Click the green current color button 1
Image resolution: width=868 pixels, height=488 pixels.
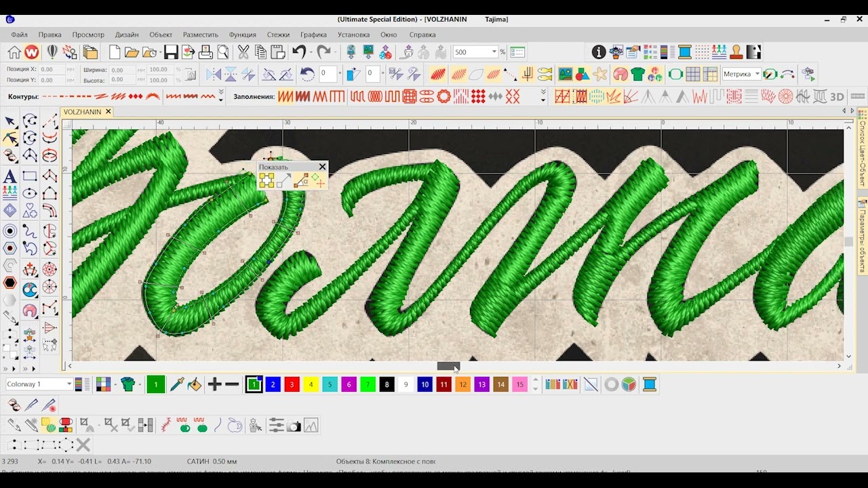tap(155, 384)
